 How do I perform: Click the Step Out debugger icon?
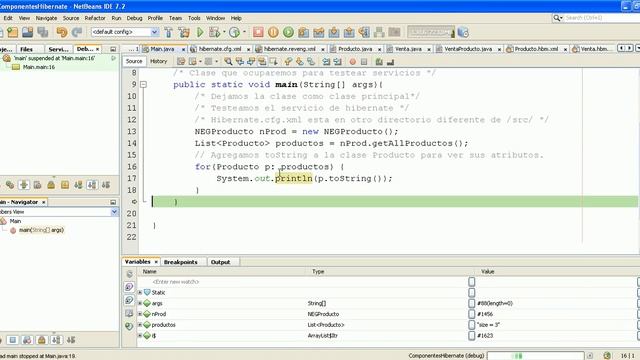pos(349,32)
